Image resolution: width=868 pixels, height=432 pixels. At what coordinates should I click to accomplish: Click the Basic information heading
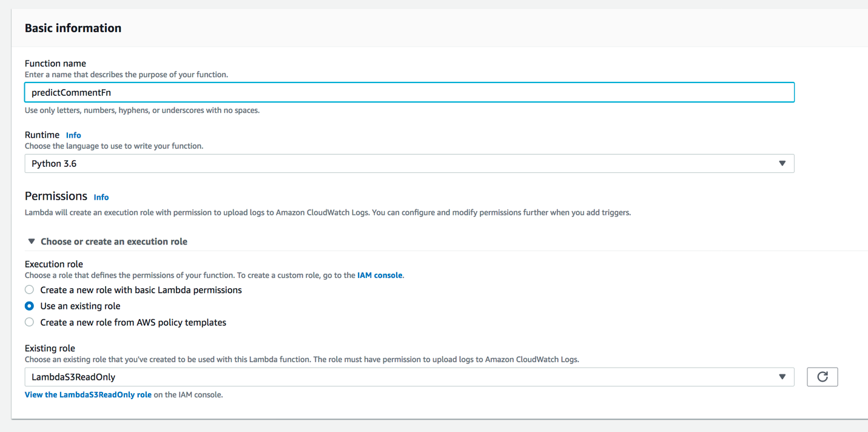pyautogui.click(x=73, y=28)
